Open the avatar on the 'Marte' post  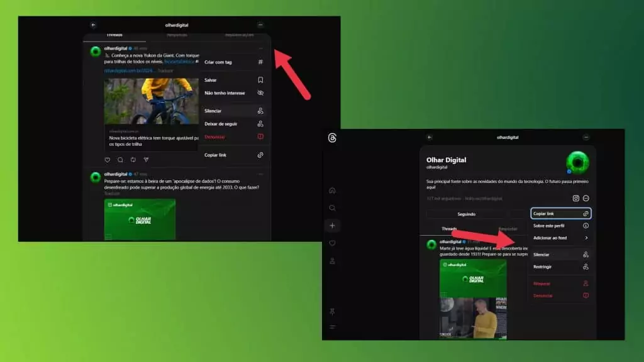431,244
